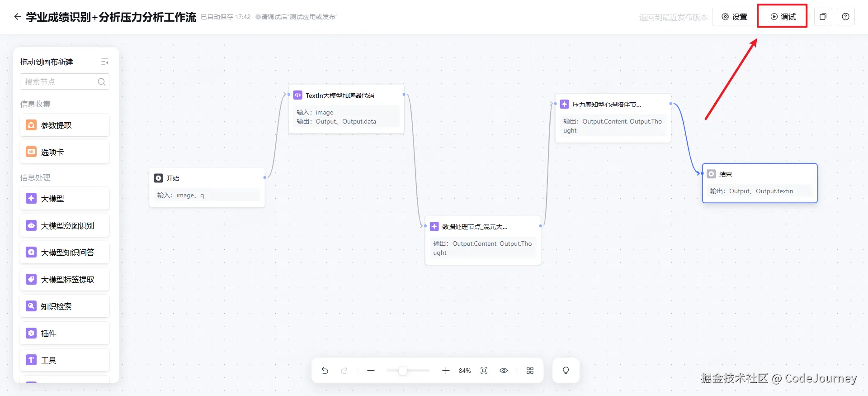This screenshot has width=868, height=396.
Task: Toggle the eye visibility icon
Action: pos(504,371)
